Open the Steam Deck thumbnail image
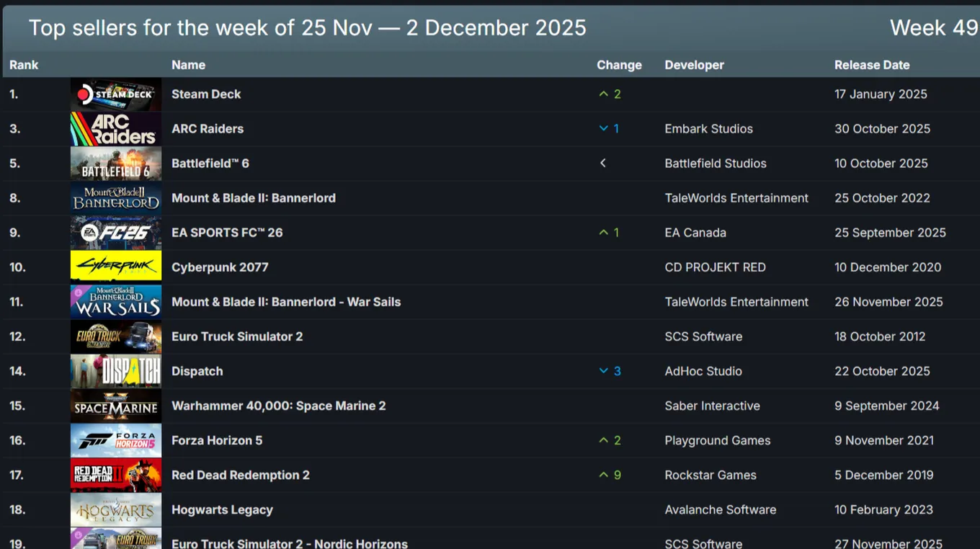 click(116, 94)
